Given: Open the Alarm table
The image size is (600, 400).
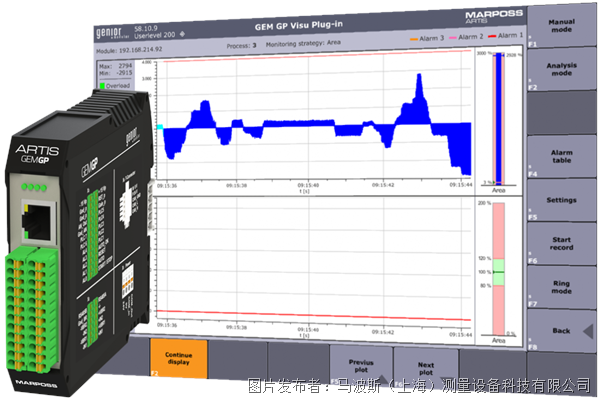Looking at the screenshot, I should coord(562,158).
